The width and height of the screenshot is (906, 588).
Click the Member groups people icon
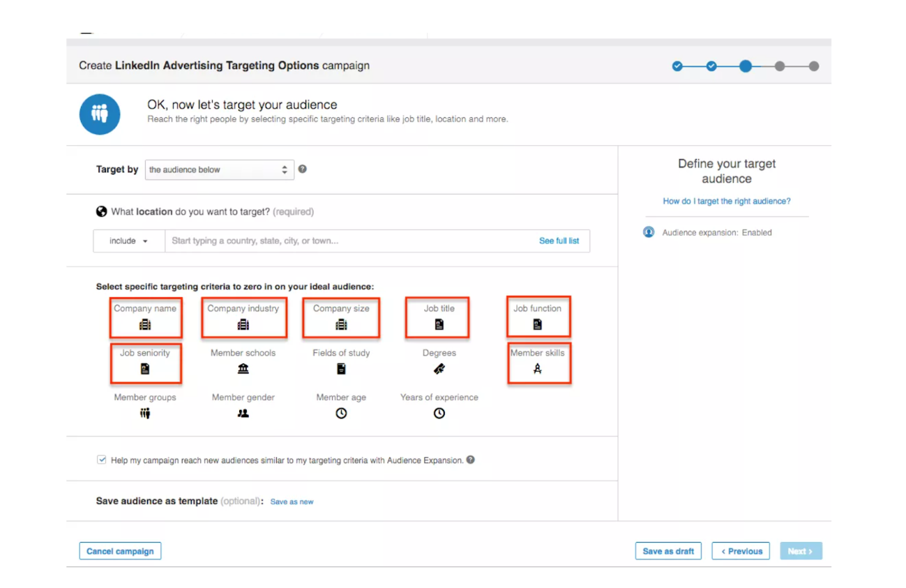pos(145,414)
